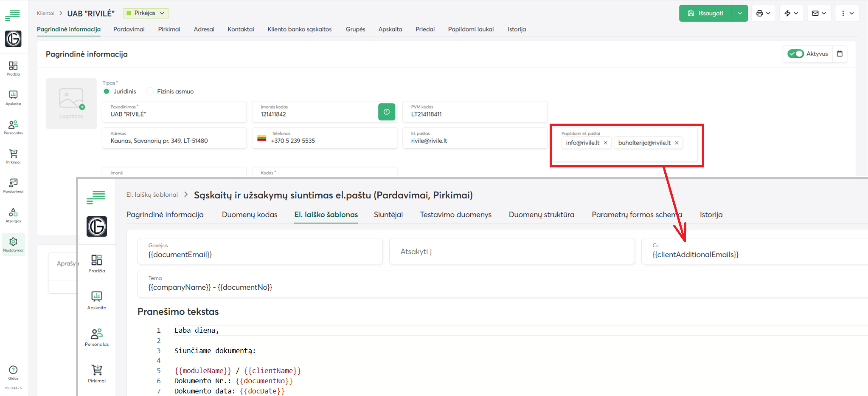The image size is (868, 396).
Task: Click the green company code check button
Action: tap(386, 112)
